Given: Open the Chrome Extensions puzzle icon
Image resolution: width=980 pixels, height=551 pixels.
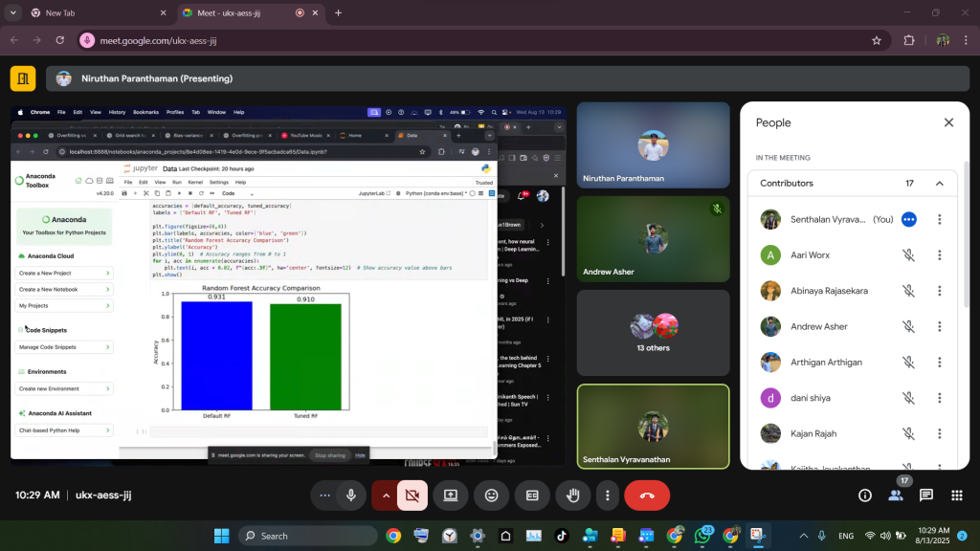Looking at the screenshot, I should click(909, 40).
